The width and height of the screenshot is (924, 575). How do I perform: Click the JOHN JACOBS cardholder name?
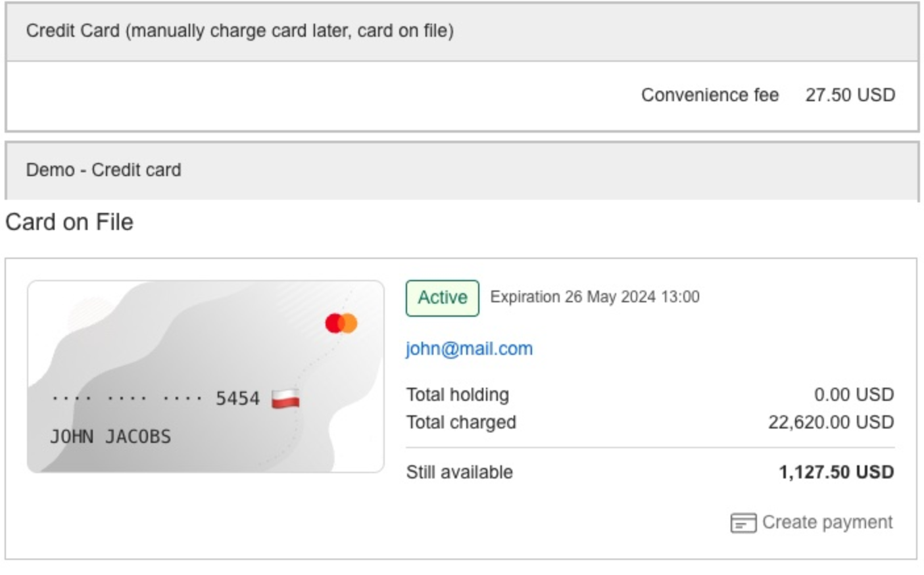110,436
